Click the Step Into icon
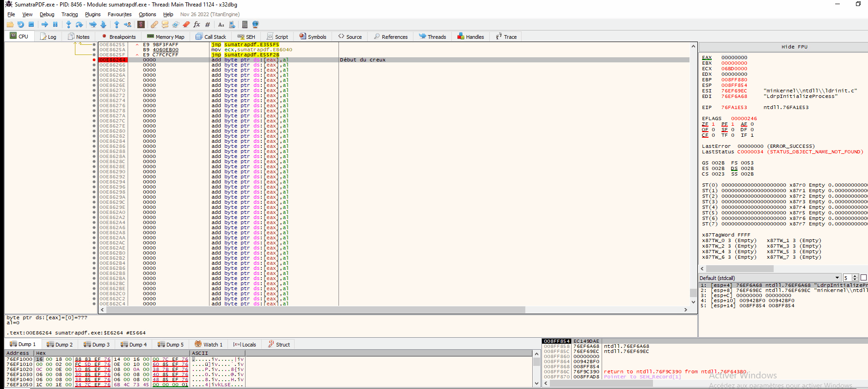 pos(68,24)
